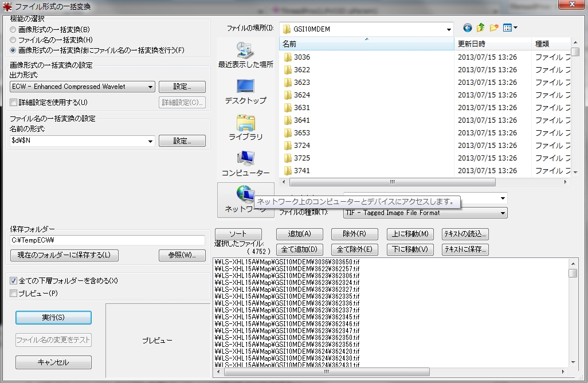The width and height of the screenshot is (588, 383).
Task: Expand the GSI10MDEM location dropdown
Action: pyautogui.click(x=448, y=29)
